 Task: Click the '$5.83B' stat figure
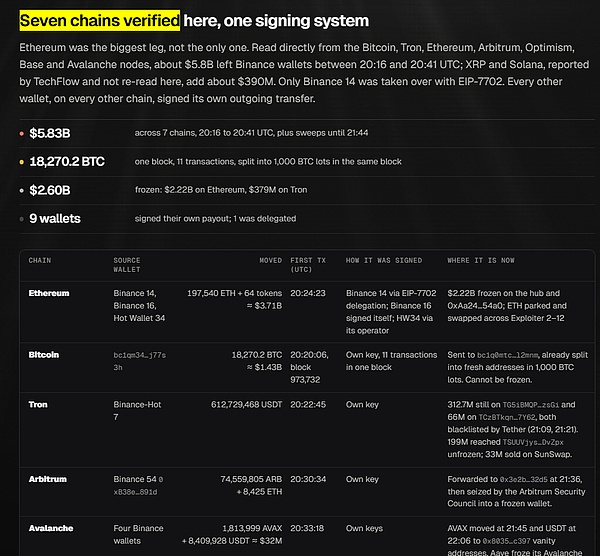(50, 133)
